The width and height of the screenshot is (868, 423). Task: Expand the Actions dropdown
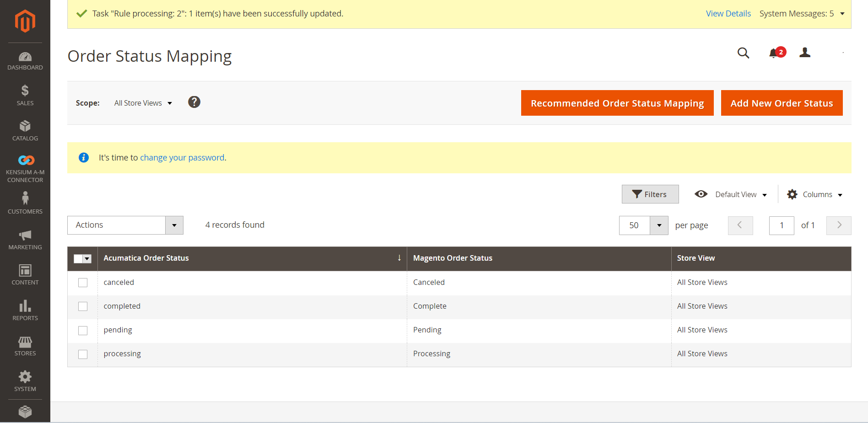pyautogui.click(x=174, y=225)
